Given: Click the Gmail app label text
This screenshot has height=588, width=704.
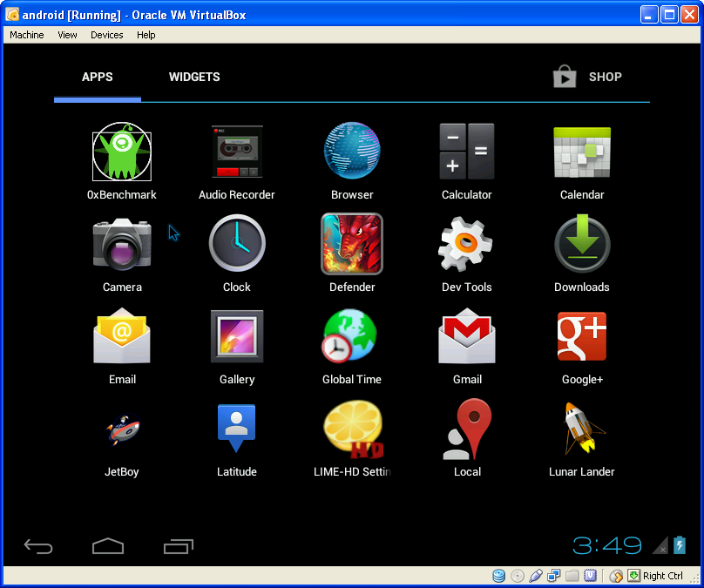Looking at the screenshot, I should [467, 379].
